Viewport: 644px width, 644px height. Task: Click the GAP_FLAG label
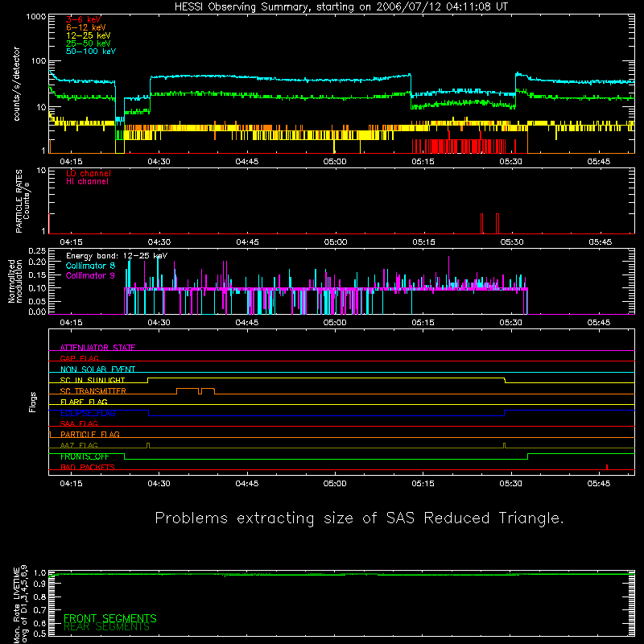79,358
